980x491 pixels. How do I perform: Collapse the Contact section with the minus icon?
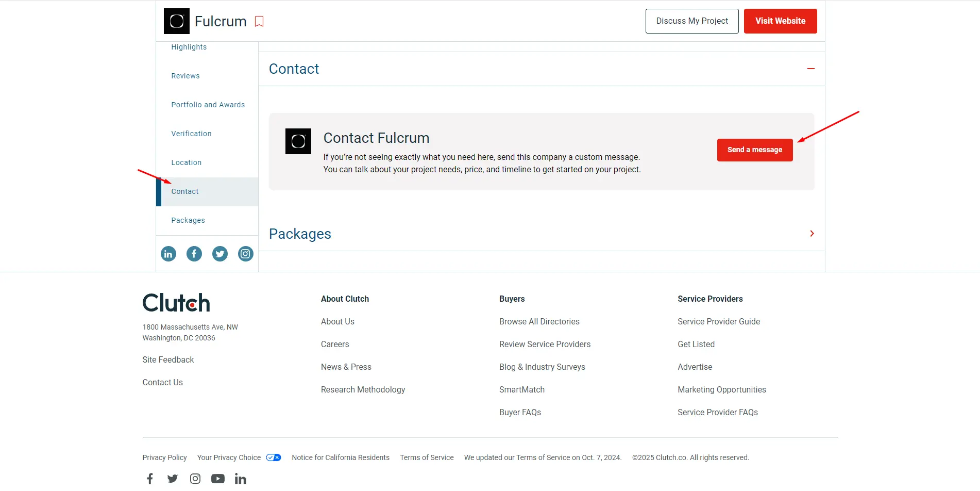click(x=811, y=69)
